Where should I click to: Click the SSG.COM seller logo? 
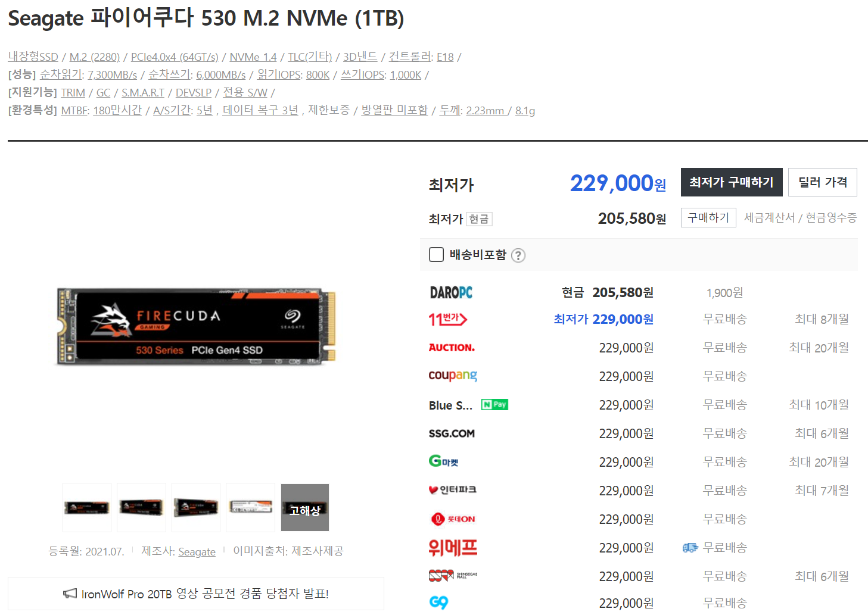(x=452, y=433)
